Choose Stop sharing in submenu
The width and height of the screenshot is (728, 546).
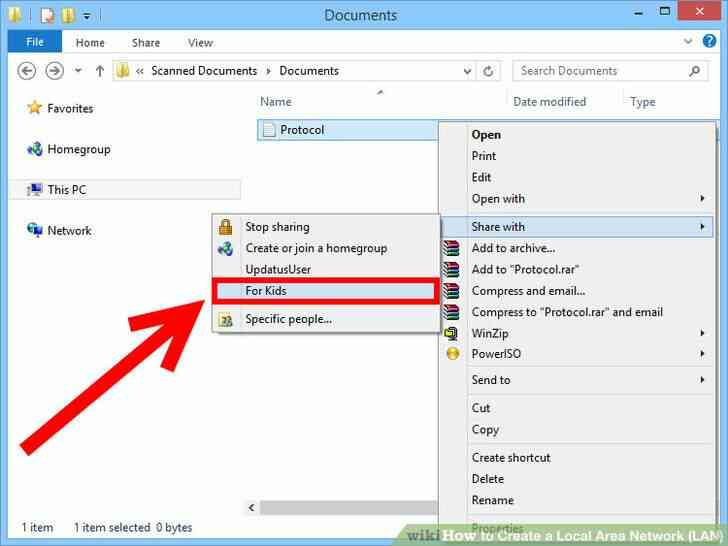277,227
